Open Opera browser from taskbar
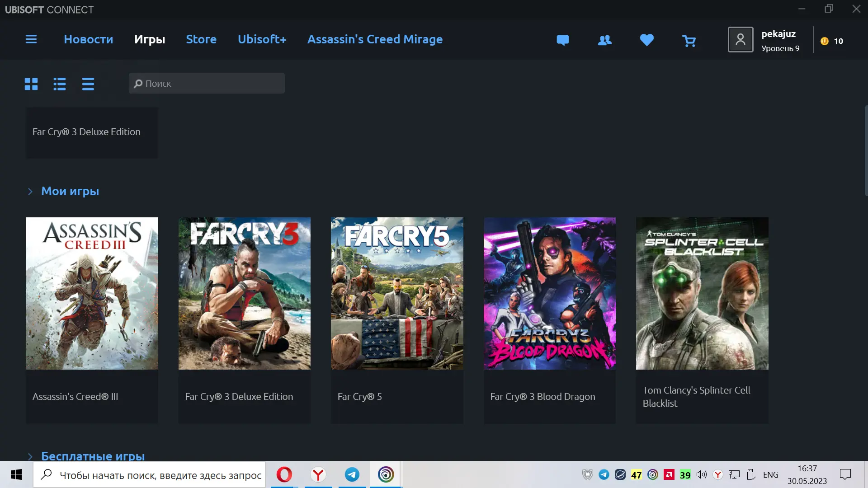 pos(284,474)
